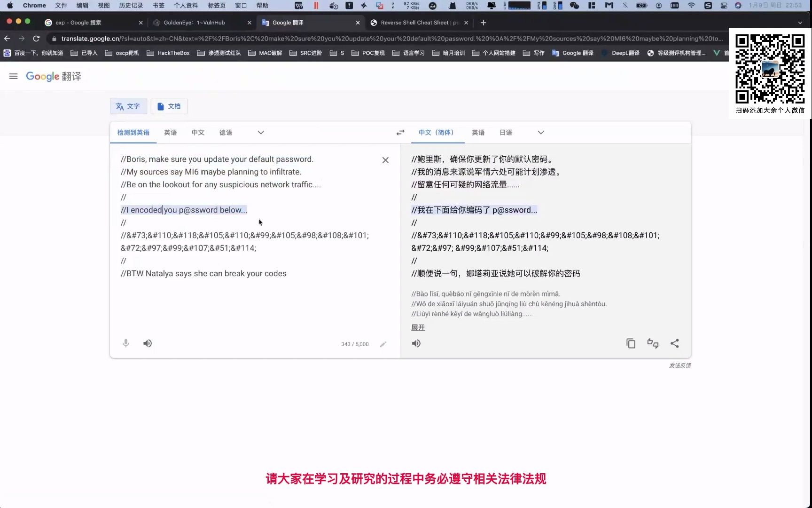
Task: Open the 书签 menu in menu bar
Action: (x=158, y=6)
